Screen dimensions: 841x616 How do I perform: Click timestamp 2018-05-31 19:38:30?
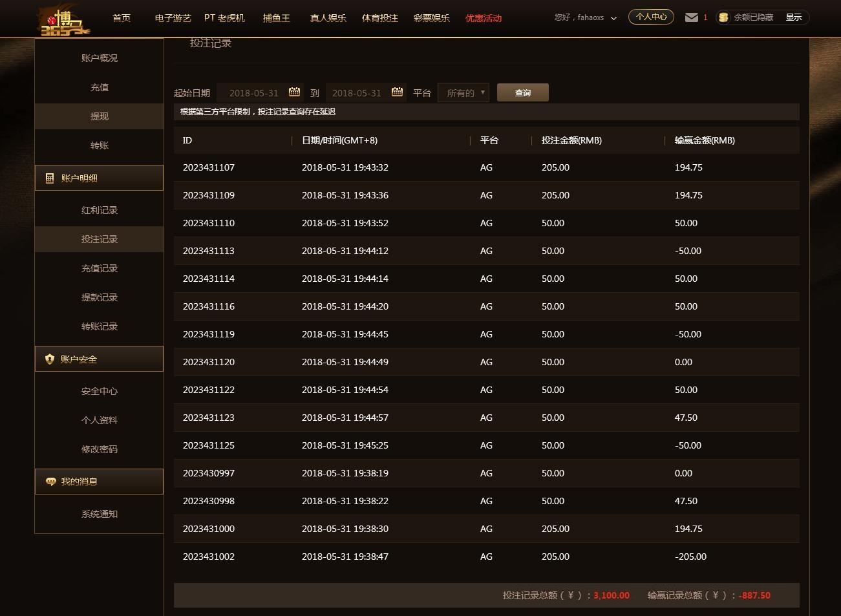[x=345, y=529]
